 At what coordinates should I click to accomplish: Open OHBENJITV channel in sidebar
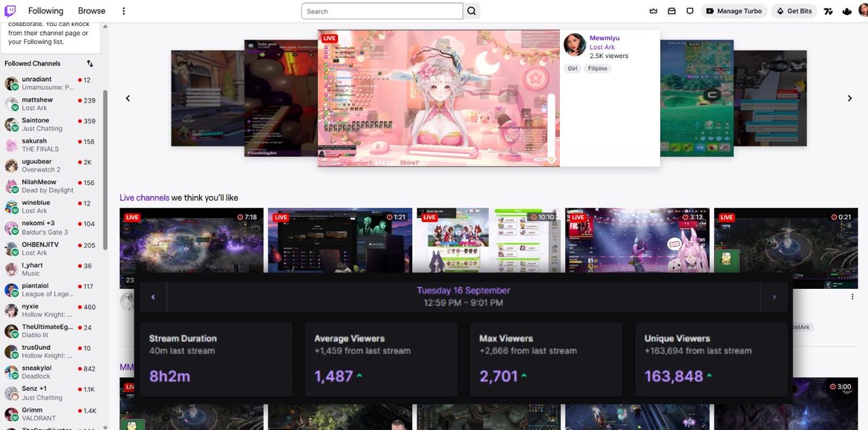tap(51, 248)
